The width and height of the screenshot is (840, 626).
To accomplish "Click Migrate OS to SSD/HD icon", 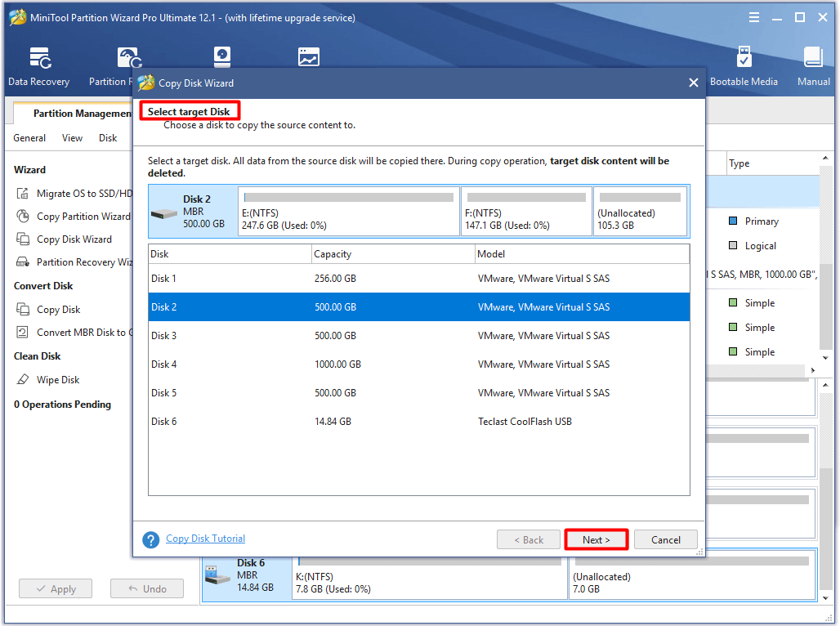I will [x=23, y=194].
